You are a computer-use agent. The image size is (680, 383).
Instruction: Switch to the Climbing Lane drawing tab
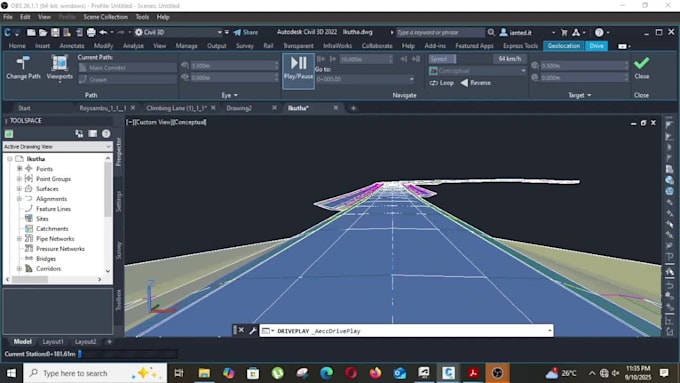pos(176,108)
